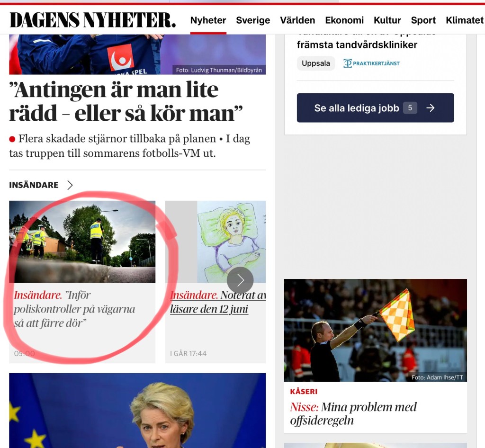Open the Sverige menu item

pos(253,20)
